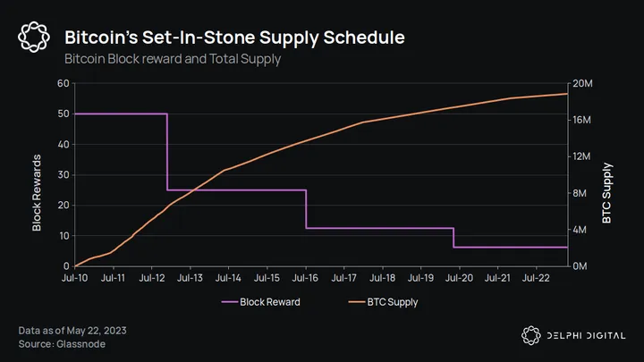Click the 20M label on the right axis

pos(583,83)
